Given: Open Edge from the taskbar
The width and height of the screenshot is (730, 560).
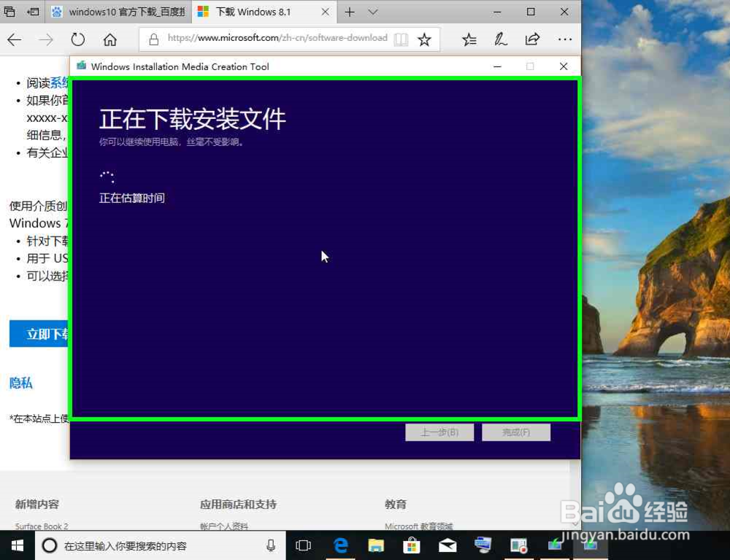Looking at the screenshot, I should [341, 545].
